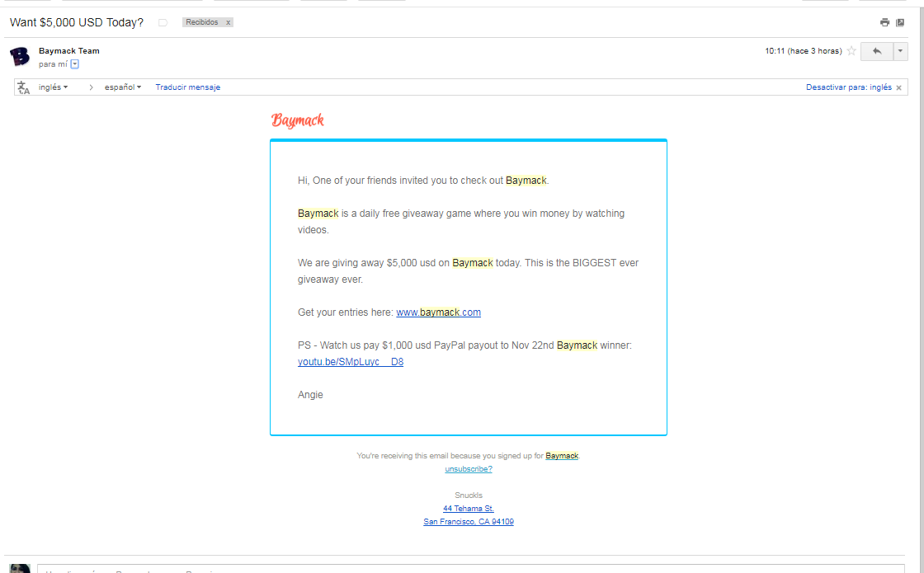This screenshot has height=573, width=924.
Task: Click the 'unsubscribe?' link
Action: [469, 469]
